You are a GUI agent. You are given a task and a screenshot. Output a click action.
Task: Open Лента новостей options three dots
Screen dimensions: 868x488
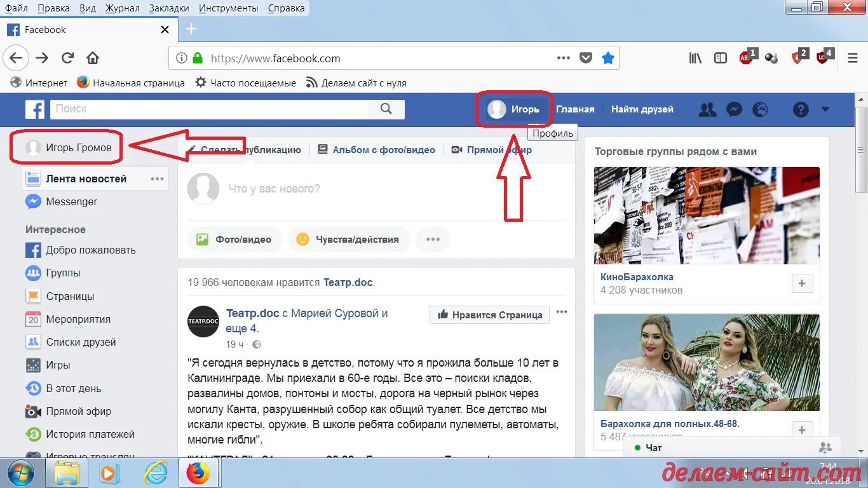coord(157,179)
